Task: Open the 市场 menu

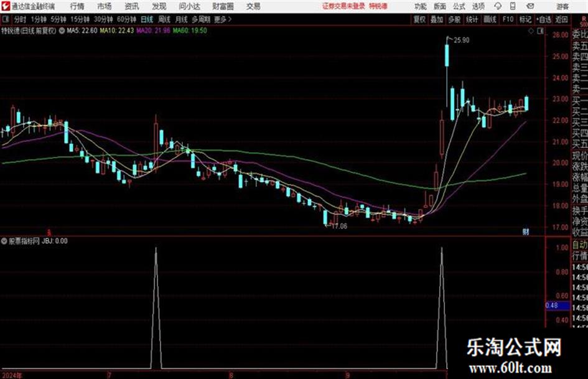Action: coord(105,6)
